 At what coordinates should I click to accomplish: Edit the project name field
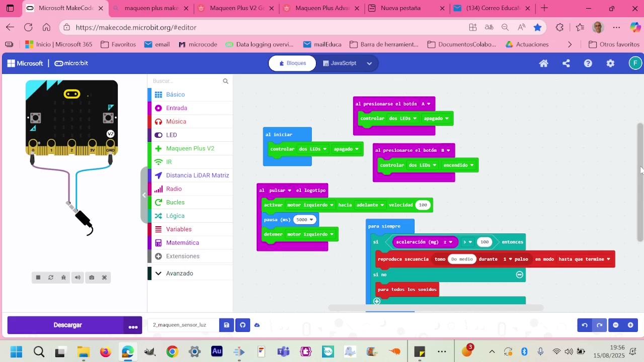point(183,325)
